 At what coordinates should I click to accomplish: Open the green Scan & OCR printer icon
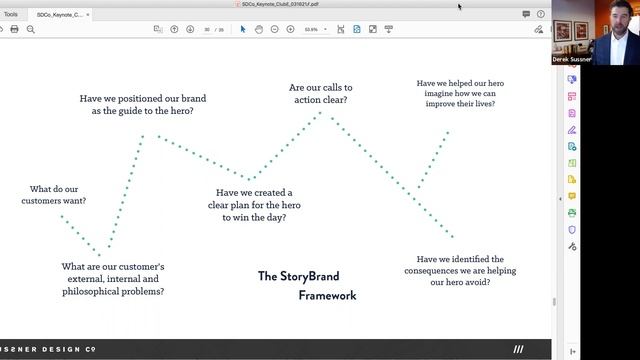point(572,213)
